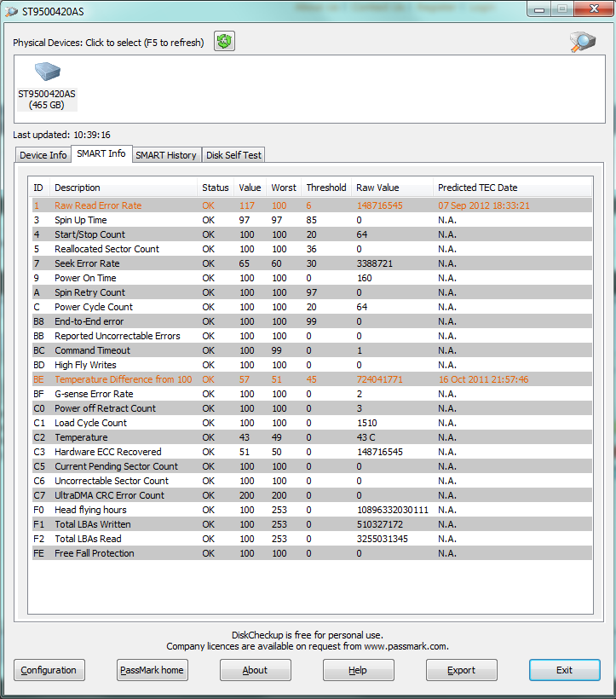Image resolution: width=616 pixels, height=699 pixels.
Task: Click the green refresh devices icon
Action: 224,42
